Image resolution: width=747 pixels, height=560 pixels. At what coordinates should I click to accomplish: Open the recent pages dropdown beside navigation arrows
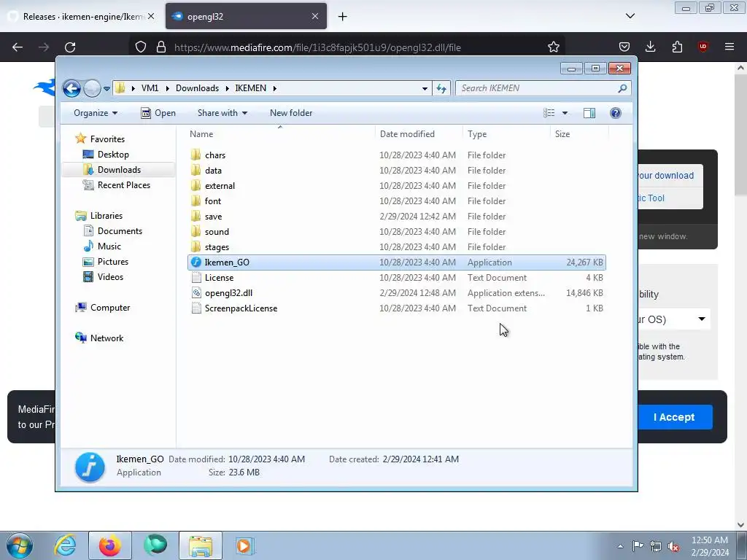(x=107, y=88)
